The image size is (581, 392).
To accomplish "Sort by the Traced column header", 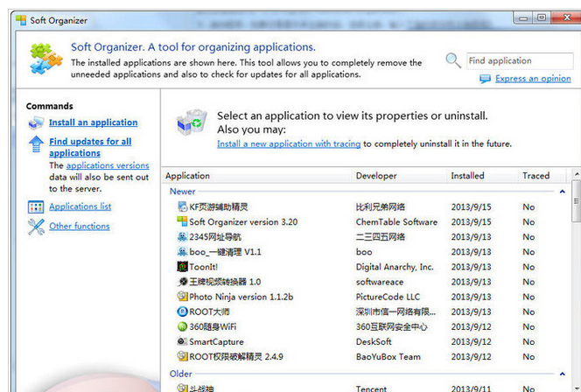I will 542,176.
